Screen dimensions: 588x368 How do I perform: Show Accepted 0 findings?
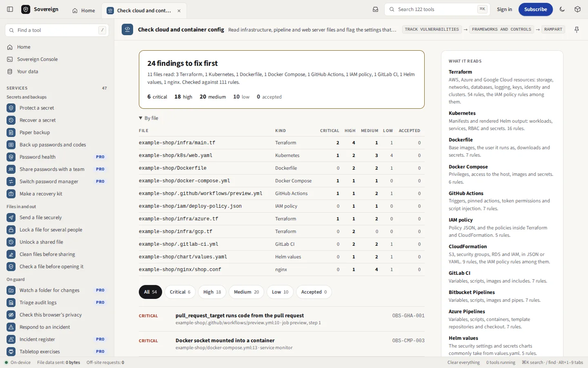(x=314, y=292)
